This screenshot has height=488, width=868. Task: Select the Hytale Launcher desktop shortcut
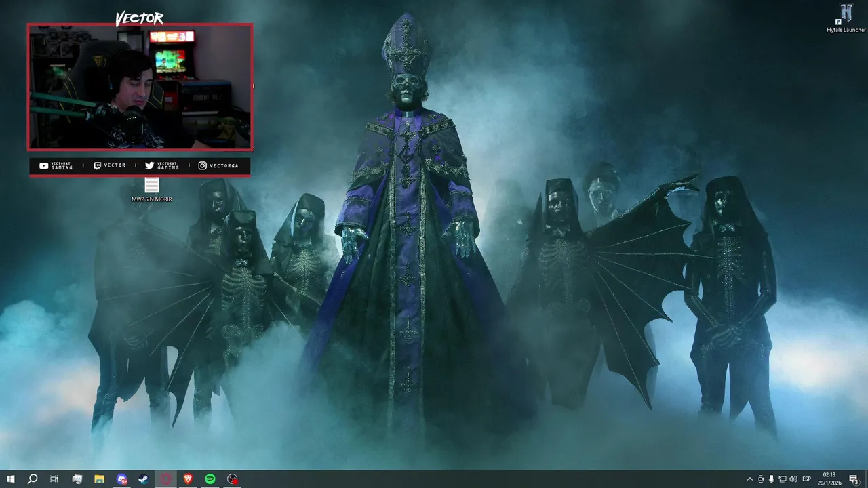click(x=846, y=18)
